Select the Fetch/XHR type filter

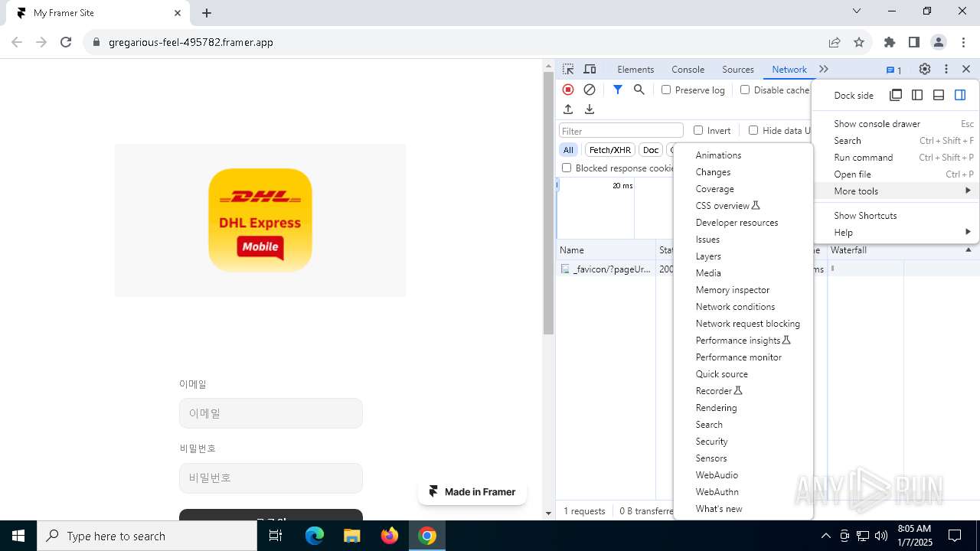(610, 150)
